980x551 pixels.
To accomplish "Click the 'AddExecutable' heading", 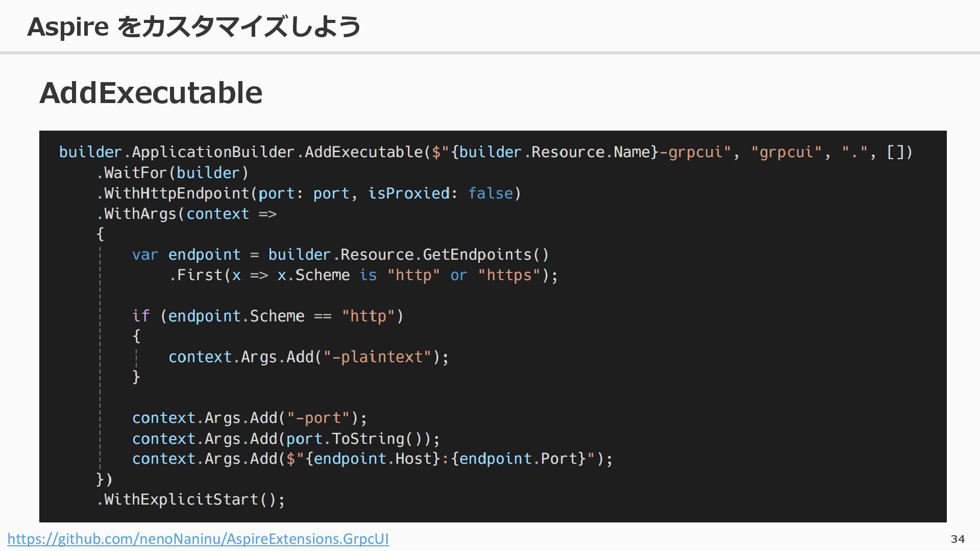I will [151, 93].
